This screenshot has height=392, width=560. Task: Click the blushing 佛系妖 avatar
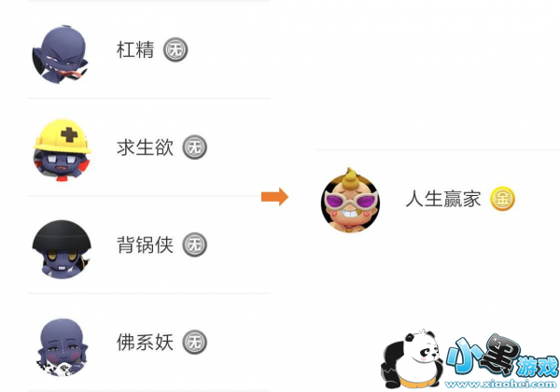pyautogui.click(x=63, y=347)
